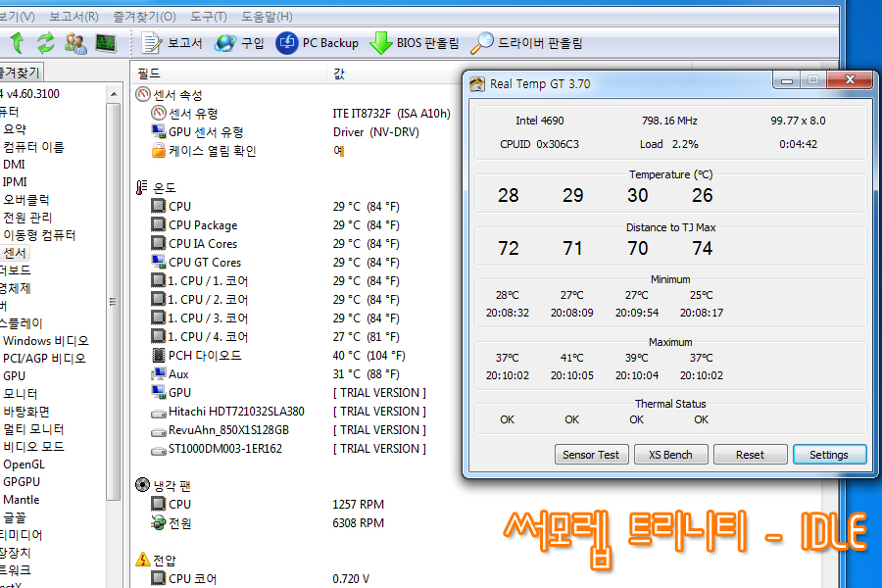
Task: Open the 보고서 report toolbar button
Action: pos(171,43)
